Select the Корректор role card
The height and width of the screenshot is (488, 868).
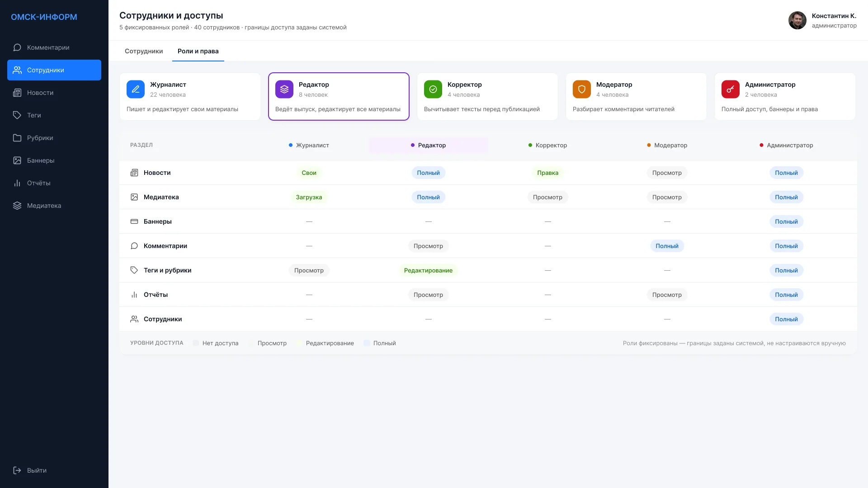point(487,97)
